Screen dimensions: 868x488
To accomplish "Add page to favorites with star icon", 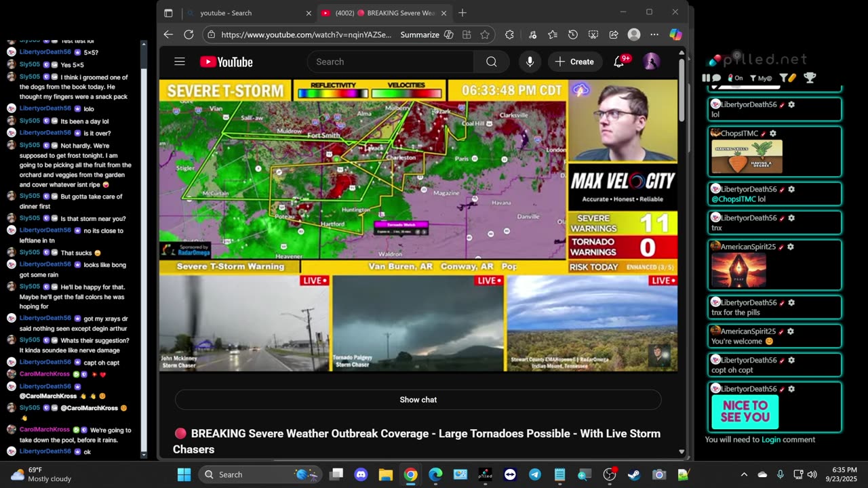I will point(485,35).
